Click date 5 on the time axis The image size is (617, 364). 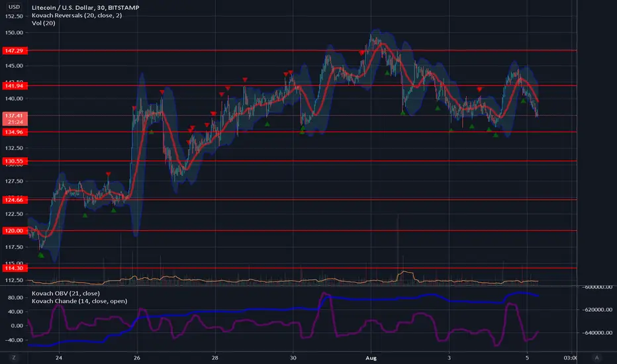coord(527,358)
